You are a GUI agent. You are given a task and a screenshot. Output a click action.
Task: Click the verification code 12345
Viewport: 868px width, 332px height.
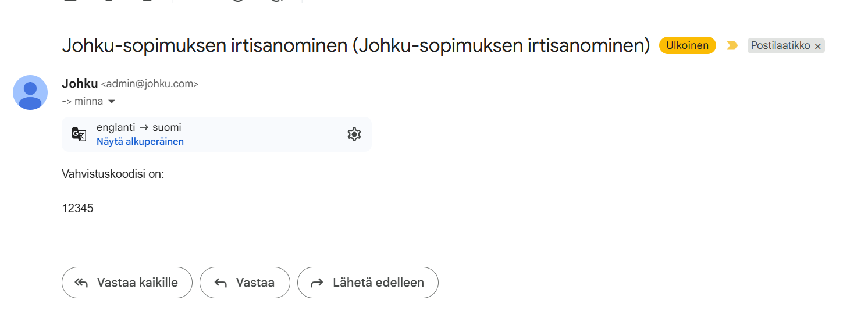click(77, 208)
